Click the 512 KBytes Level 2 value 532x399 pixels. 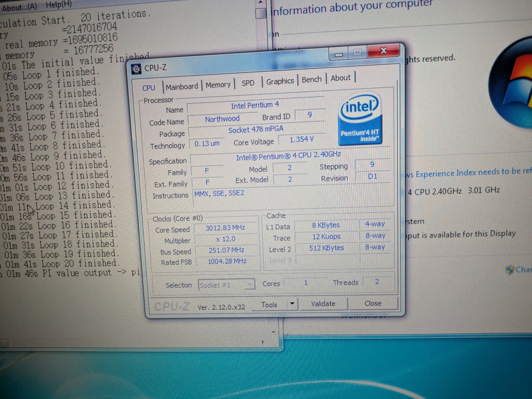pos(327,248)
